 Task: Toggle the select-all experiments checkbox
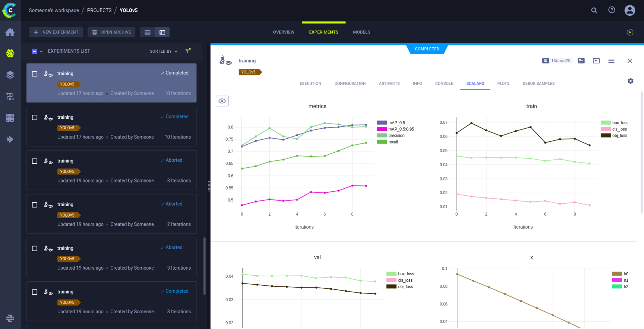(x=35, y=51)
